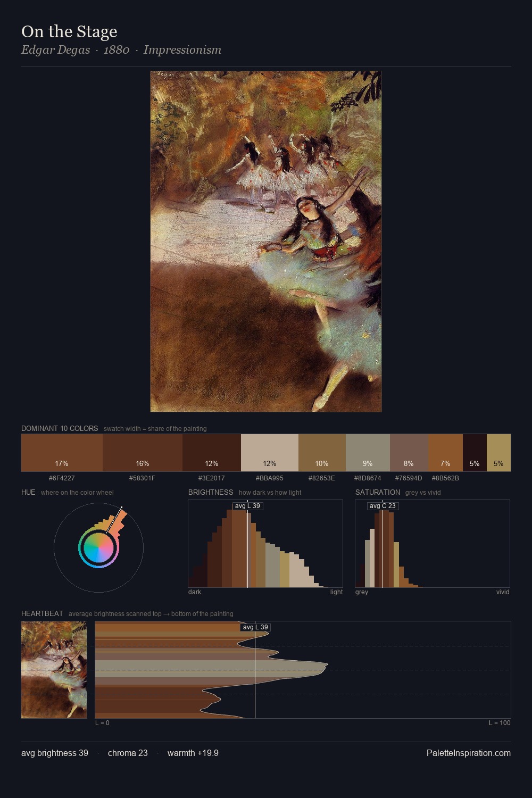The height and width of the screenshot is (798, 532).
Task: Click hex code #8B562B label
Action: (445, 478)
